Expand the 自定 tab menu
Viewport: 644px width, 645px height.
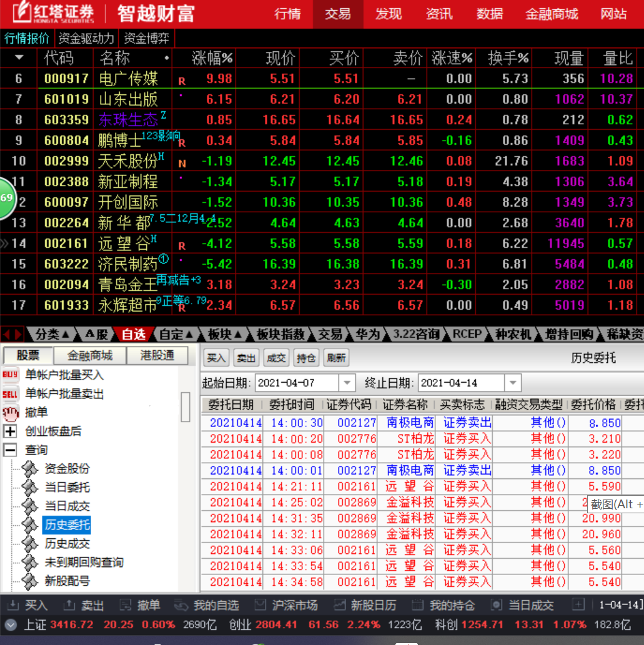click(x=189, y=335)
